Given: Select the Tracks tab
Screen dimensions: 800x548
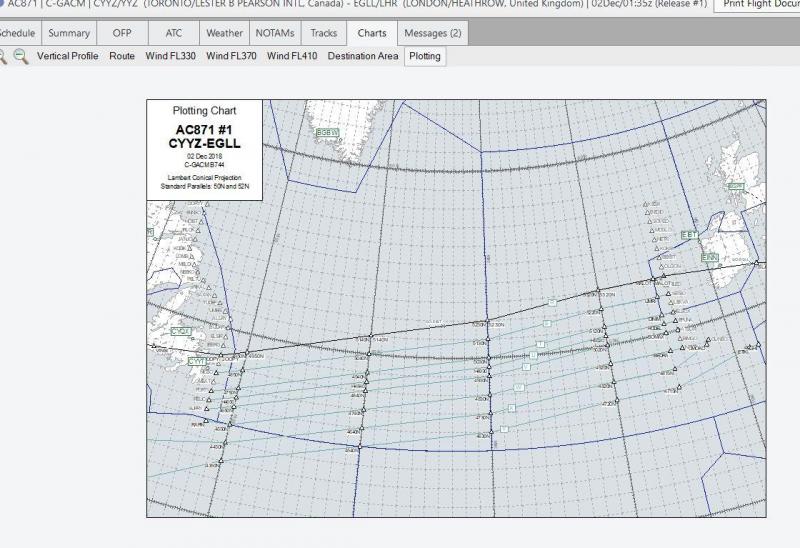Looking at the screenshot, I should pos(324,33).
